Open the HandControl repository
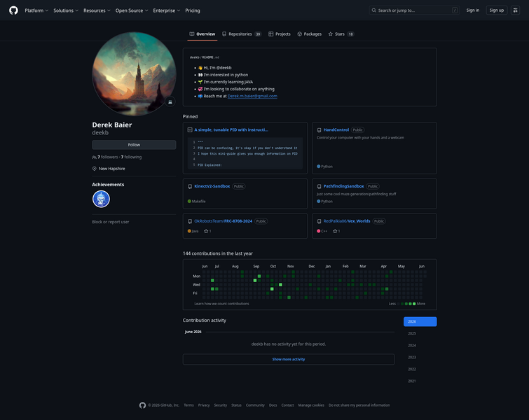 pos(336,129)
